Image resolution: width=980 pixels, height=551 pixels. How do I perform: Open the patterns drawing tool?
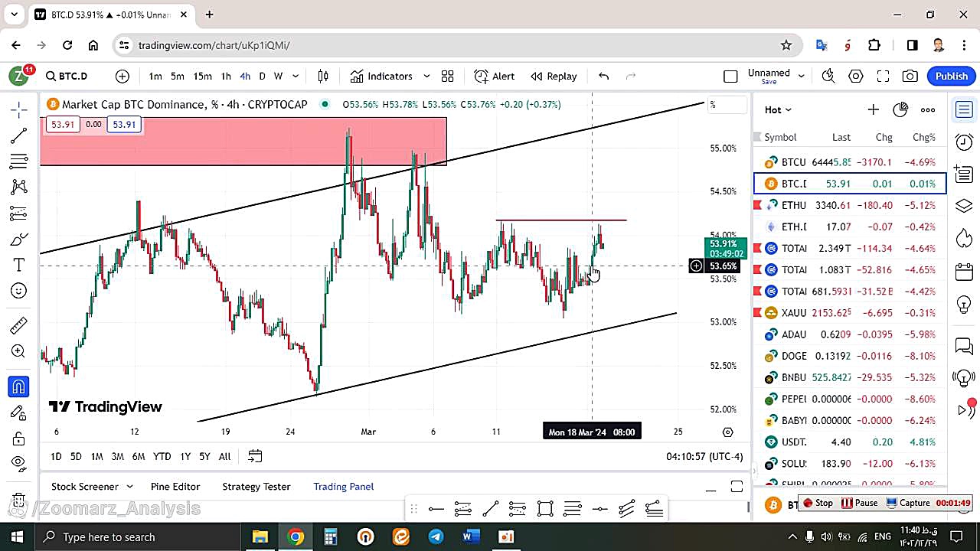tap(19, 187)
